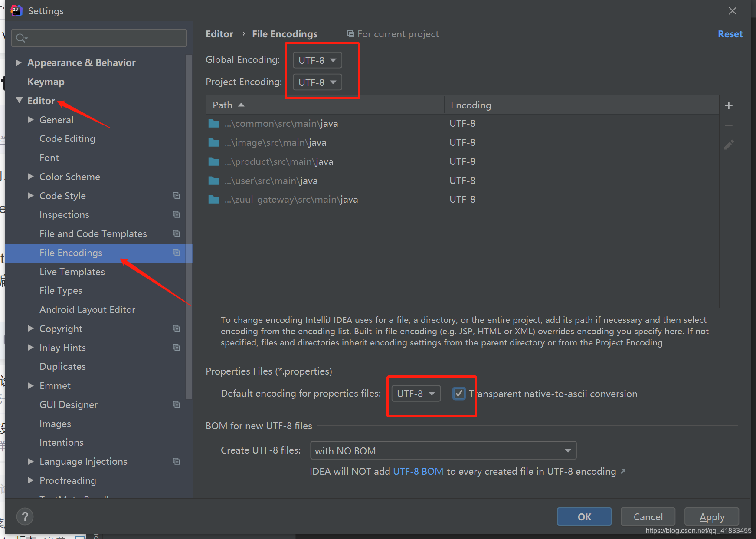
Task: Click the settings search input field
Action: (99, 38)
